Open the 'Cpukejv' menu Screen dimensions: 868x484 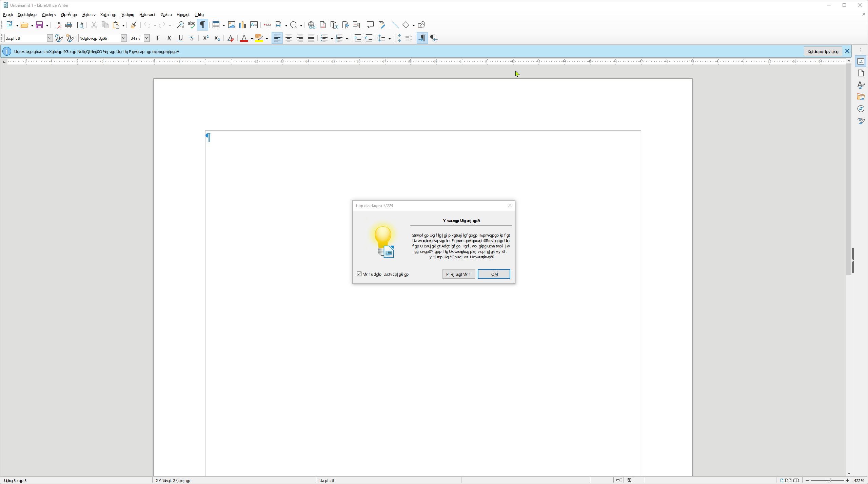[x=49, y=15]
